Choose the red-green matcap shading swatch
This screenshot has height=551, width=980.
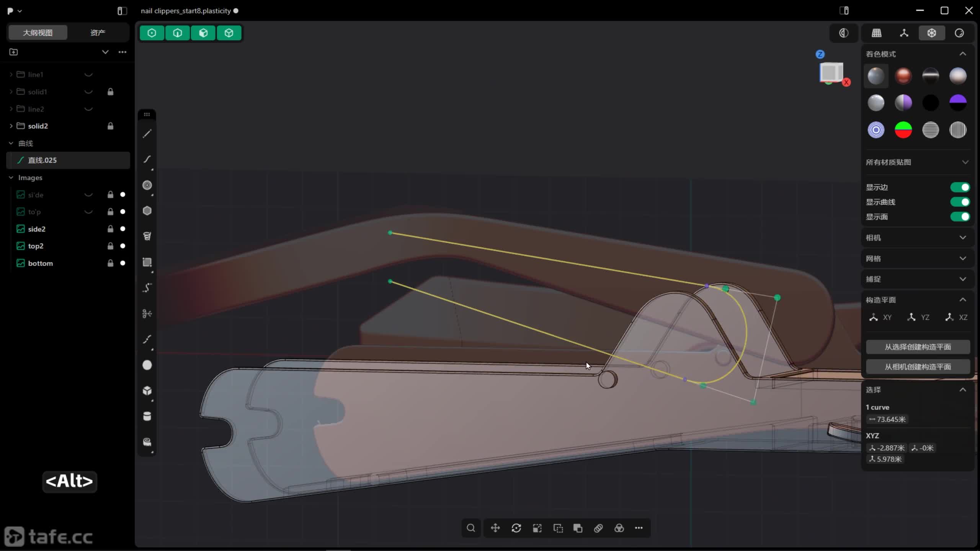(x=903, y=130)
